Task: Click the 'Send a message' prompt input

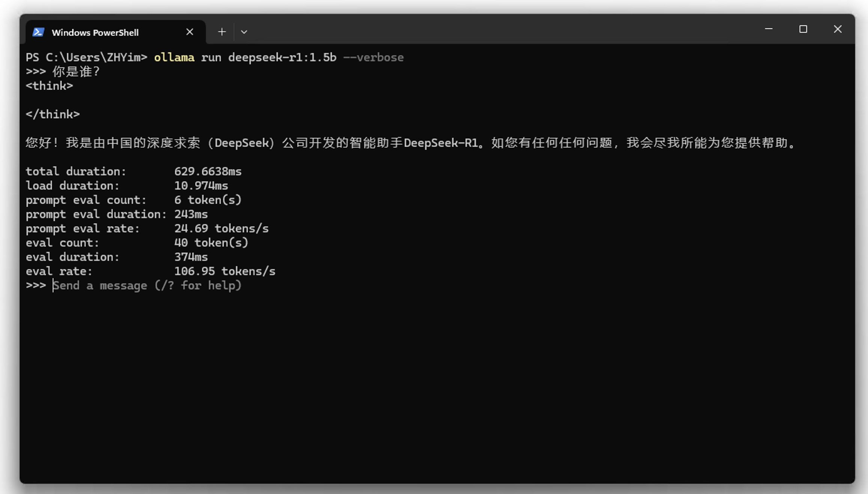Action: [x=147, y=286]
